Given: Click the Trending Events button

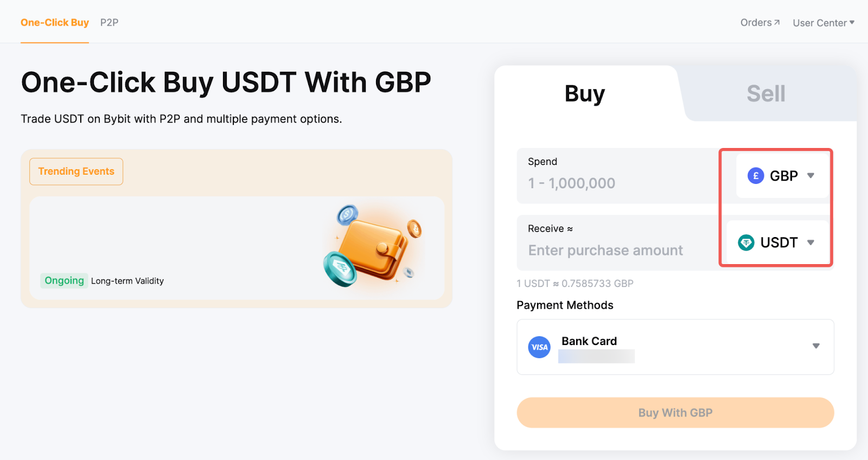Looking at the screenshot, I should click(x=76, y=171).
